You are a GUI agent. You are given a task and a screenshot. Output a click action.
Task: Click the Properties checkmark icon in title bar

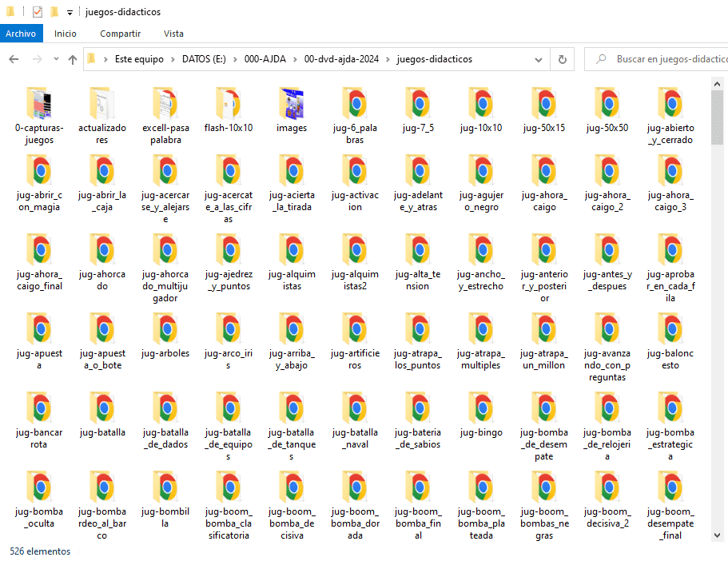[x=38, y=12]
